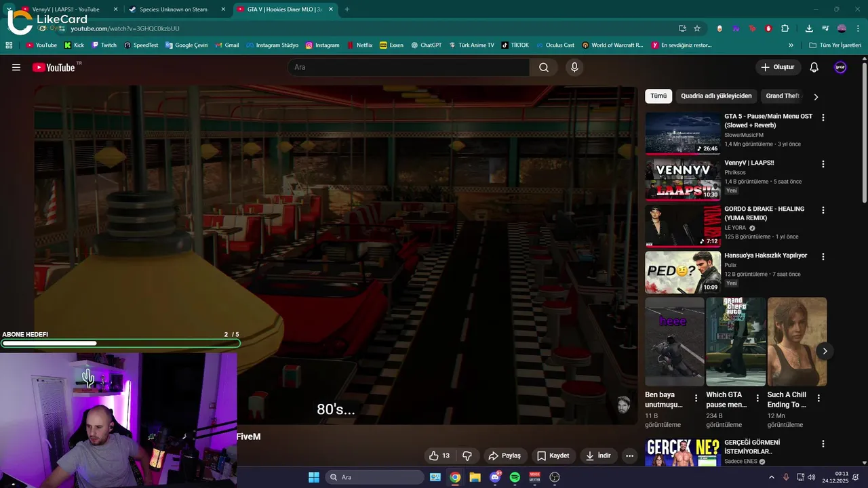Show next shorts with carousel arrow

pyautogui.click(x=825, y=350)
